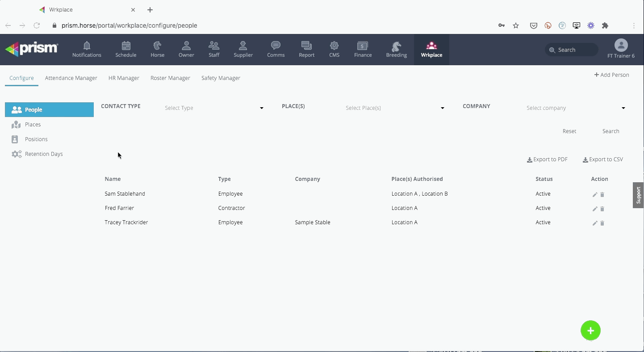644x352 pixels.
Task: Open the Schedule calendar icon
Action: [126, 46]
